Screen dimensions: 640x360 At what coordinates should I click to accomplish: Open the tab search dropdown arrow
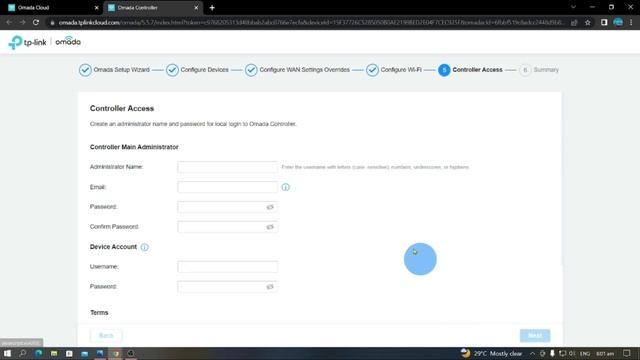click(573, 7)
